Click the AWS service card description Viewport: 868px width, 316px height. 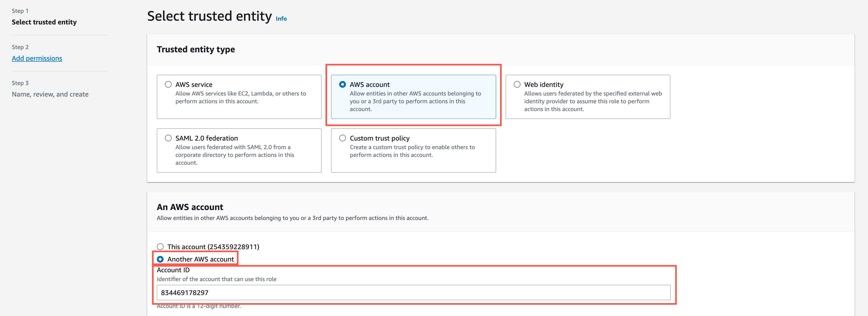(241, 97)
